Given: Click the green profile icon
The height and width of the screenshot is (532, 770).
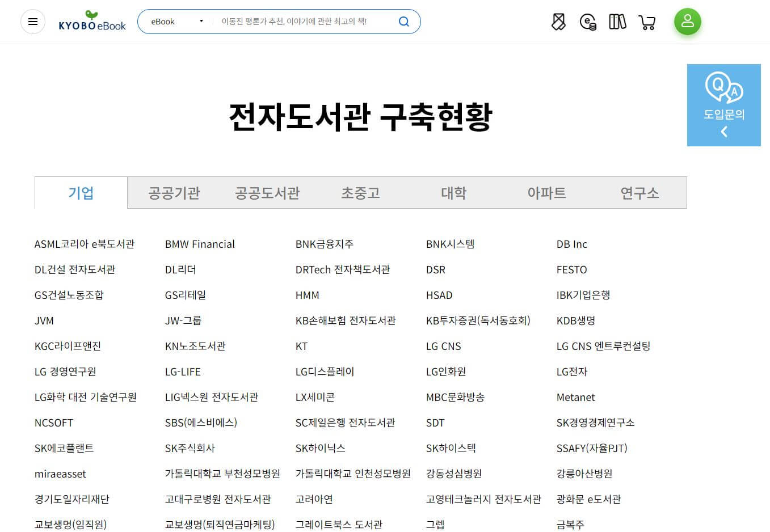Looking at the screenshot, I should [x=687, y=22].
